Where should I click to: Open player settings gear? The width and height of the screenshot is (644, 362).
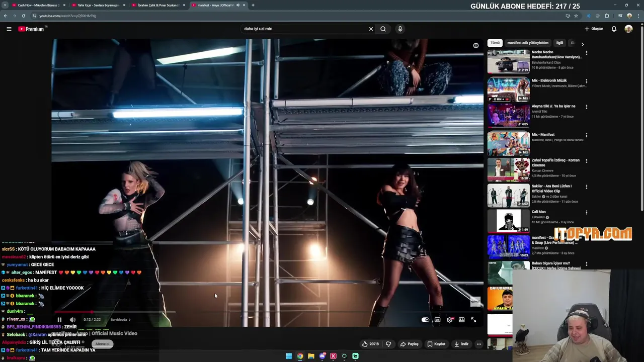point(450,320)
